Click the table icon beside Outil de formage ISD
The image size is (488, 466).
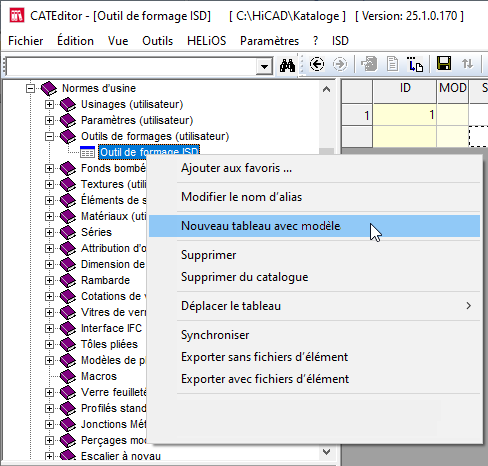click(x=88, y=152)
